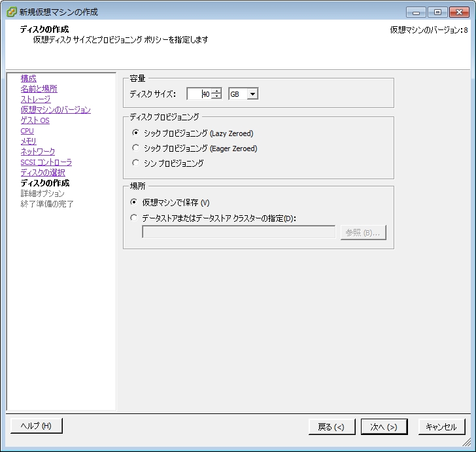Click the current ディスクの作成 step in sidebar
The height and width of the screenshot is (452, 476).
tap(45, 183)
